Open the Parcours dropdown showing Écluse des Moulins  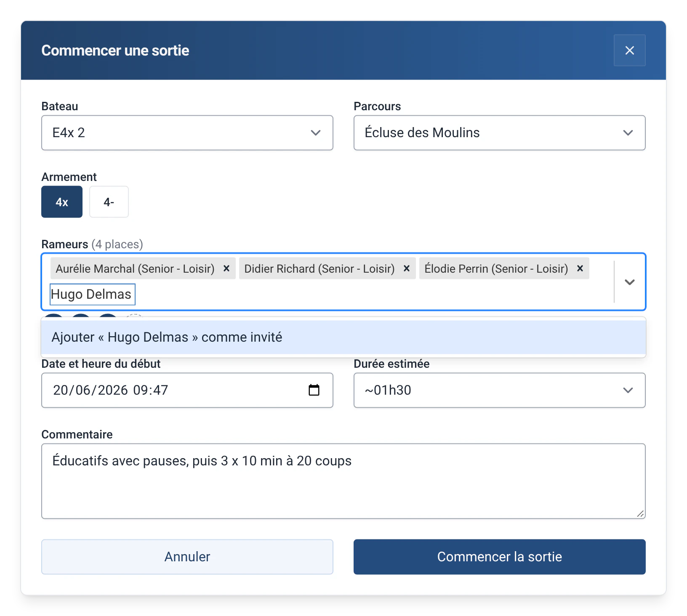(499, 133)
